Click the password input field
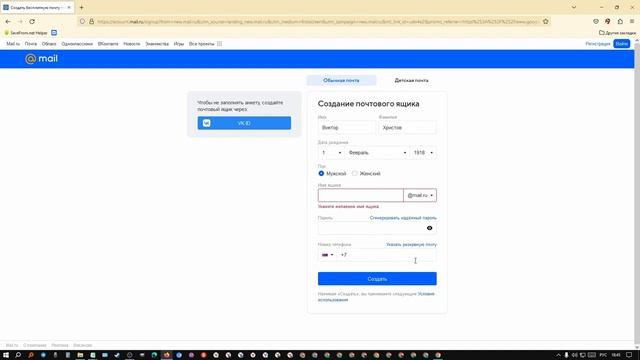This screenshot has height=360, width=640. pos(371,228)
